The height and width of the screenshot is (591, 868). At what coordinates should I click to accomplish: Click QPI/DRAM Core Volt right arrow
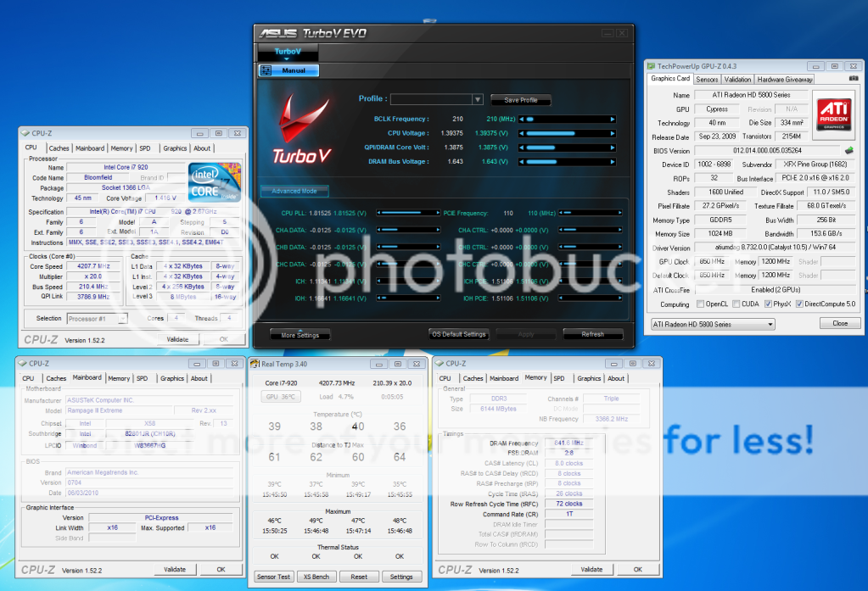pos(613,148)
